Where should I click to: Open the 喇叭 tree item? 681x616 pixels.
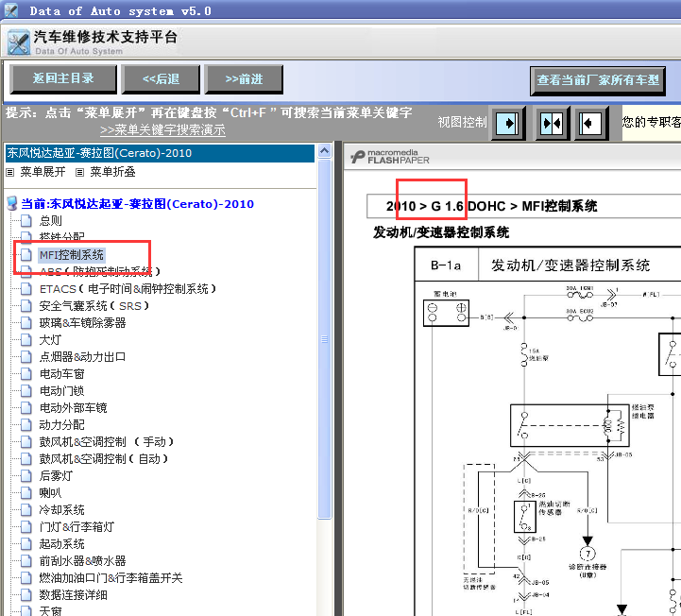pyautogui.click(x=50, y=492)
